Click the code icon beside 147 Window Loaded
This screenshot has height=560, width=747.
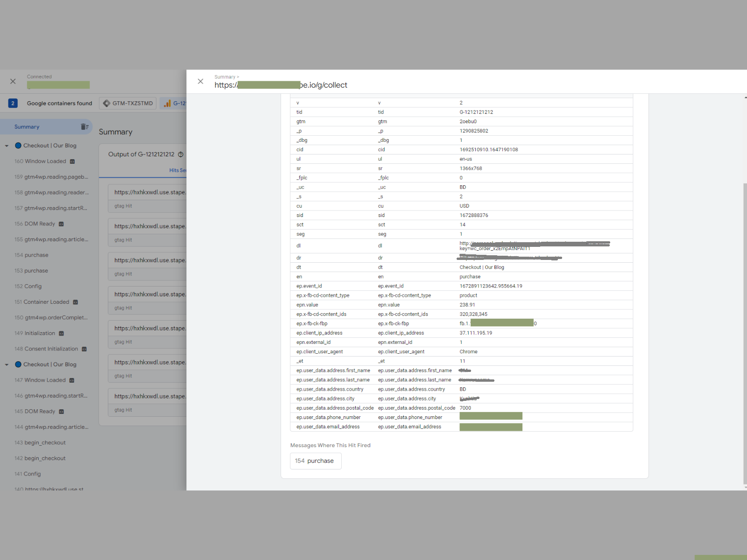(71, 380)
